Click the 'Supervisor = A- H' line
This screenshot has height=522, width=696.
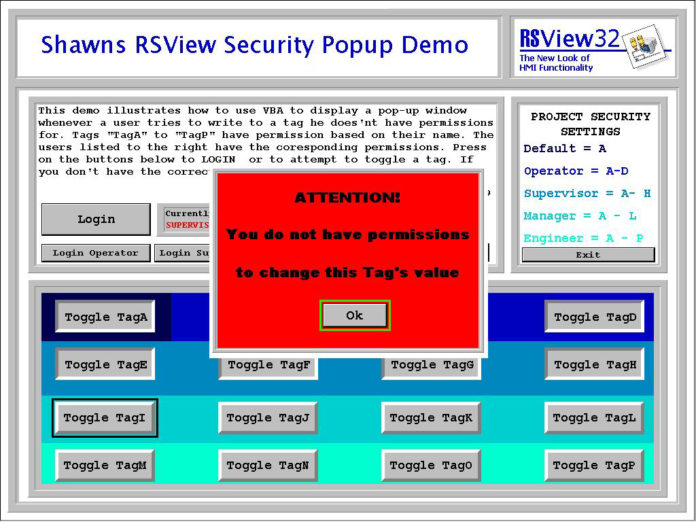pos(587,194)
